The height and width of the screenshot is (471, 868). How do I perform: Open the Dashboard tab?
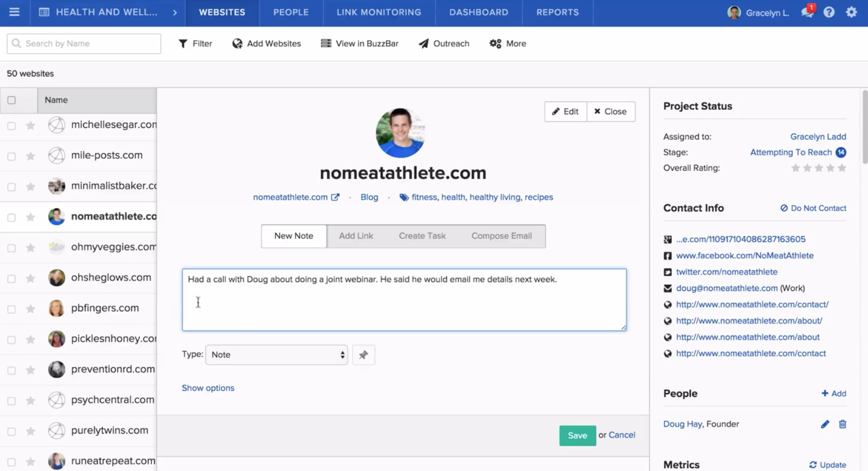tap(479, 12)
